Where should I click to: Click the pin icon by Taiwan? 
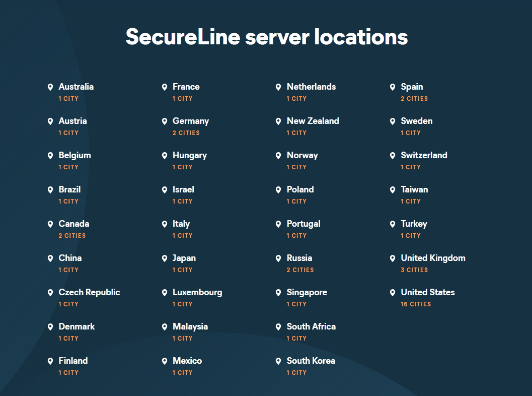393,190
